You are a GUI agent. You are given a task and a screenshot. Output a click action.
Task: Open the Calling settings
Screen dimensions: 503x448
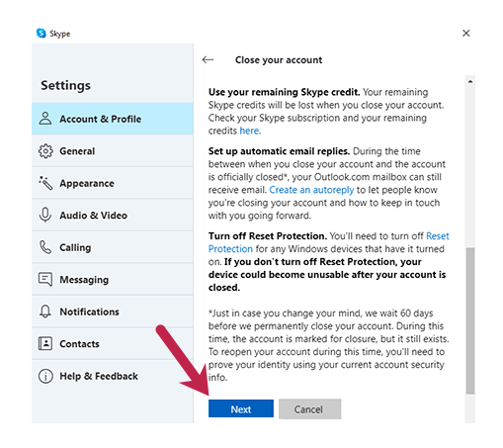click(x=113, y=247)
